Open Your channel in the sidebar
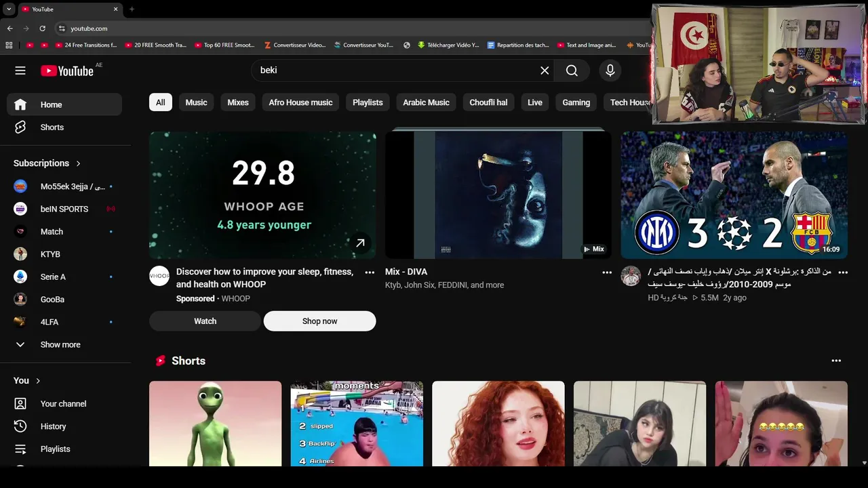 (x=64, y=404)
